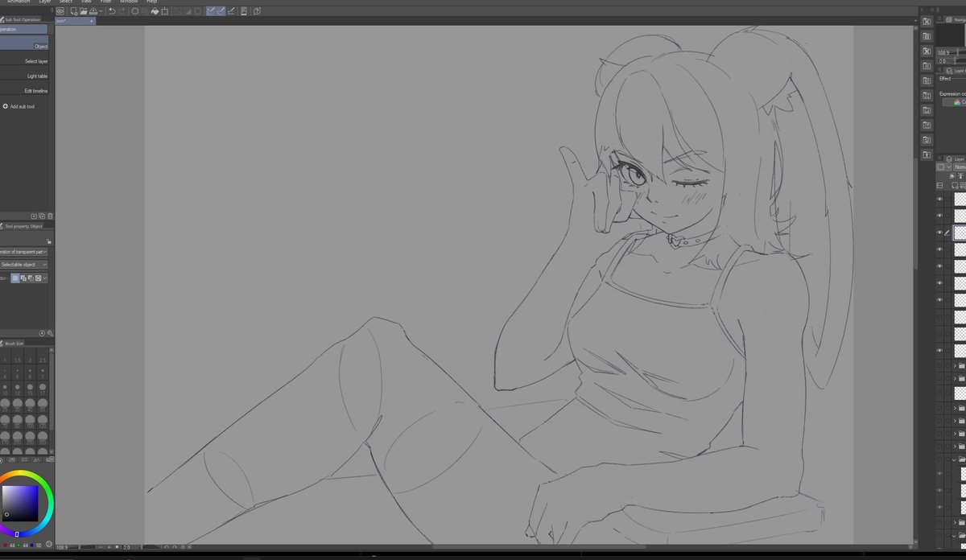This screenshot has width=966, height=560.
Task: Toggle Snap to Special Ruler icon
Action: pyautogui.click(x=221, y=11)
